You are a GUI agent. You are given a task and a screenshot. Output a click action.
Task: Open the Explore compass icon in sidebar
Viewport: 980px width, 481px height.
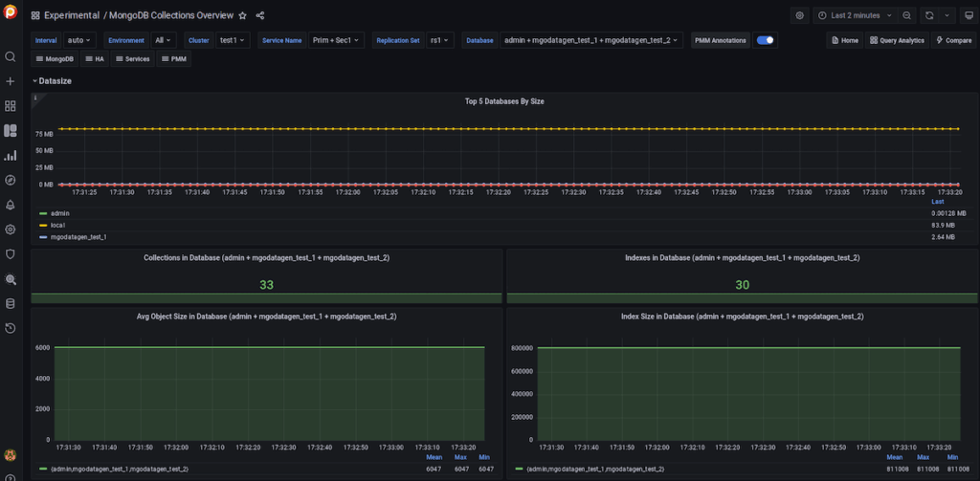pos(10,180)
